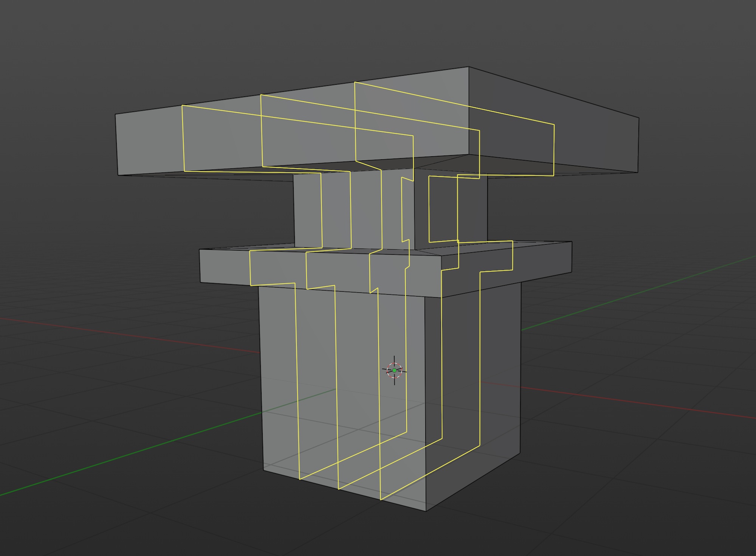Select the base block's bottom front corner vertex
756x556 pixels.
pos(426,511)
